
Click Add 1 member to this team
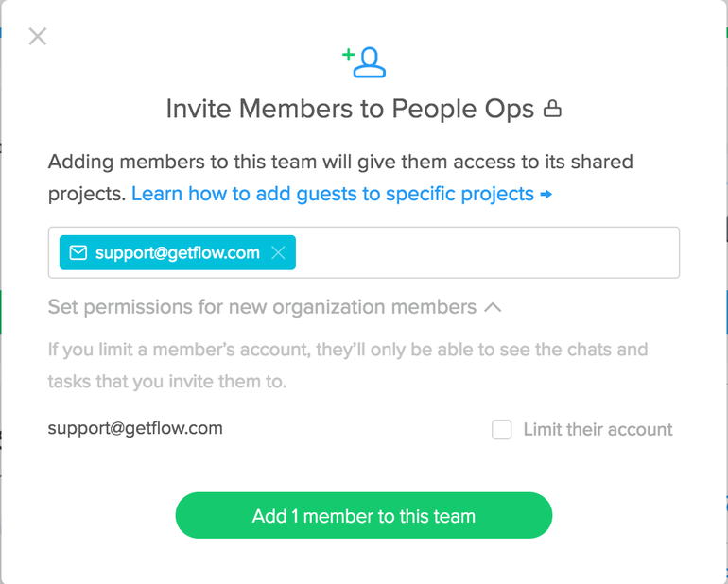[364, 515]
